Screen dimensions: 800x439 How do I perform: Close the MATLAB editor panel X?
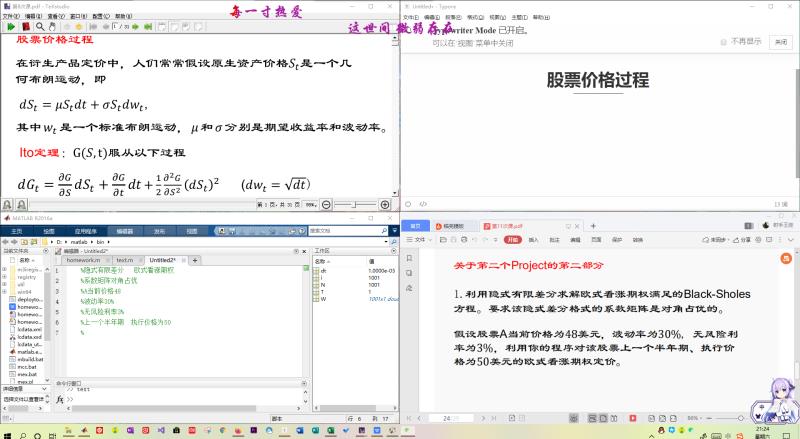click(x=304, y=251)
